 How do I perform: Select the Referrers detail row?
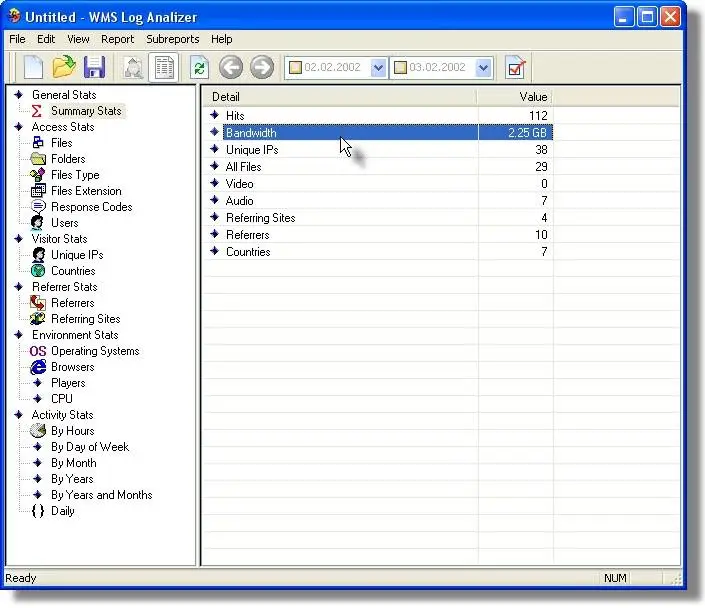[x=379, y=235]
